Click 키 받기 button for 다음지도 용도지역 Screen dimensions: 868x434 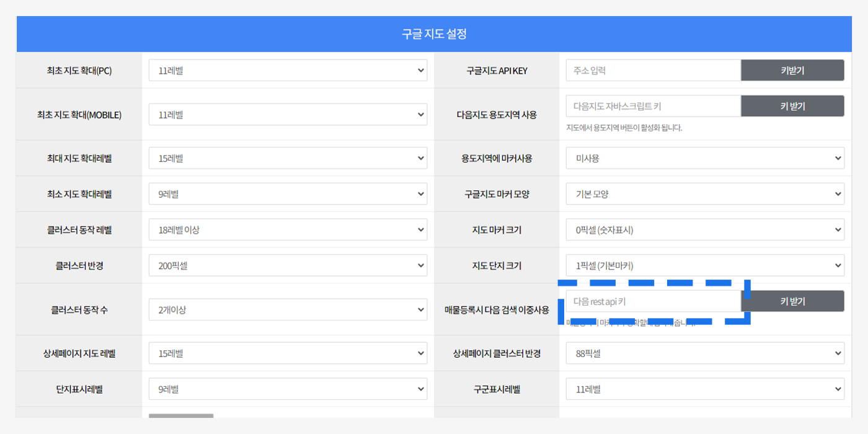pos(792,106)
